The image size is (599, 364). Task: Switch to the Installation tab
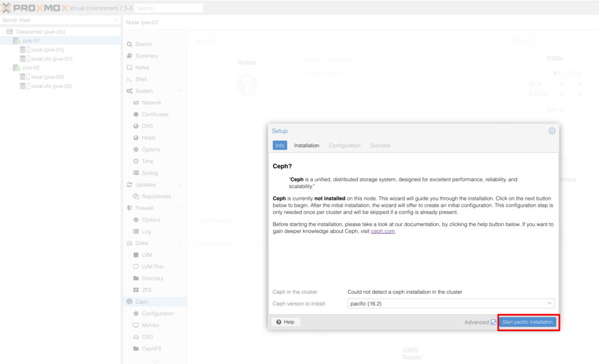(x=307, y=145)
